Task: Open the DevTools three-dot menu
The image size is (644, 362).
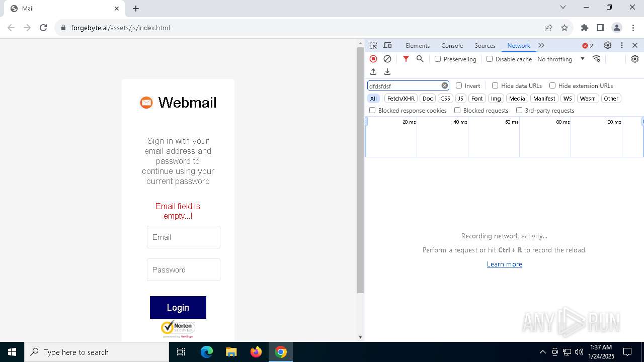Action: tap(622, 45)
